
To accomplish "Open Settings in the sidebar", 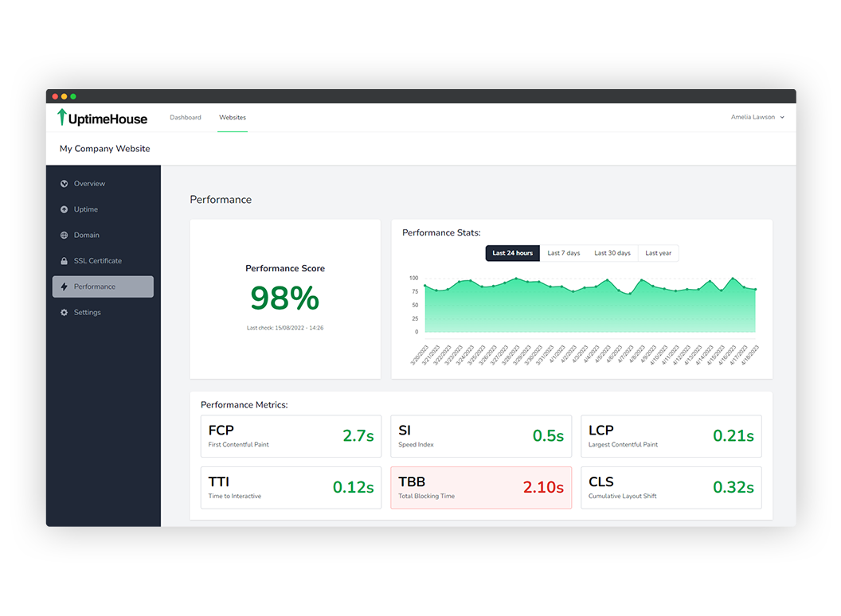I will coord(103,313).
